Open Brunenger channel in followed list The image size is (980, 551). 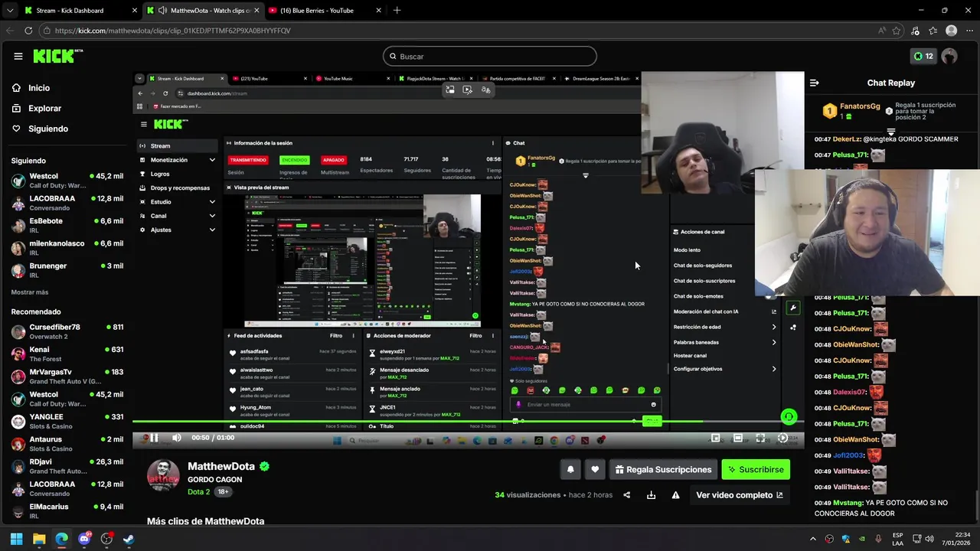67,270
